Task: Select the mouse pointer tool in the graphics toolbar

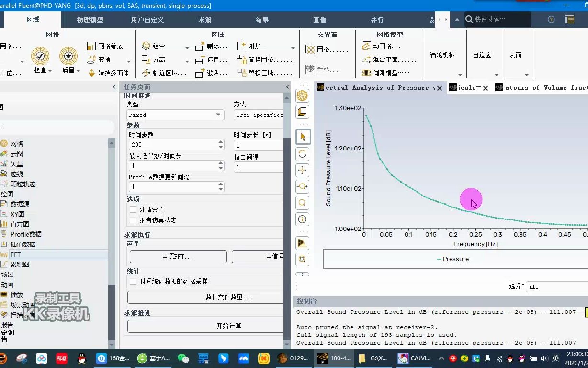Action: [x=302, y=137]
